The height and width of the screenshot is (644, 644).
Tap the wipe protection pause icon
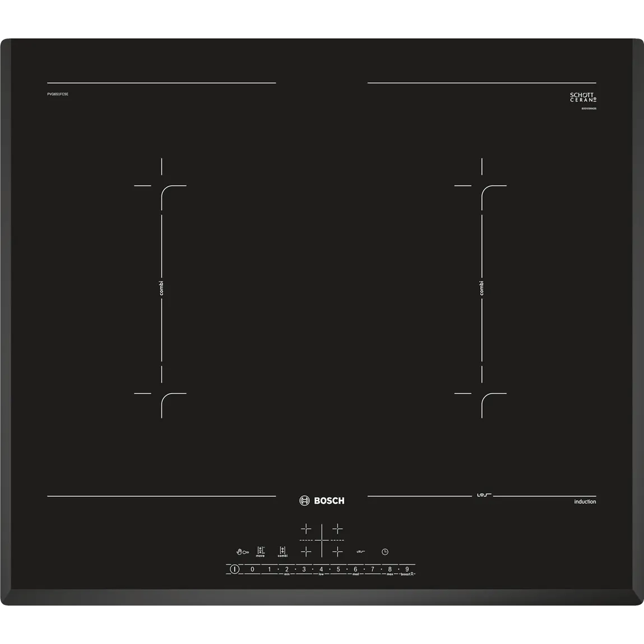click(360, 551)
